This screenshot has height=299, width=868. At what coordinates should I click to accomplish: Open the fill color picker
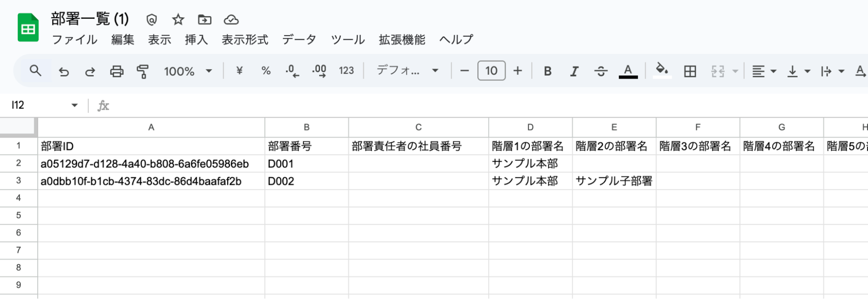click(662, 70)
